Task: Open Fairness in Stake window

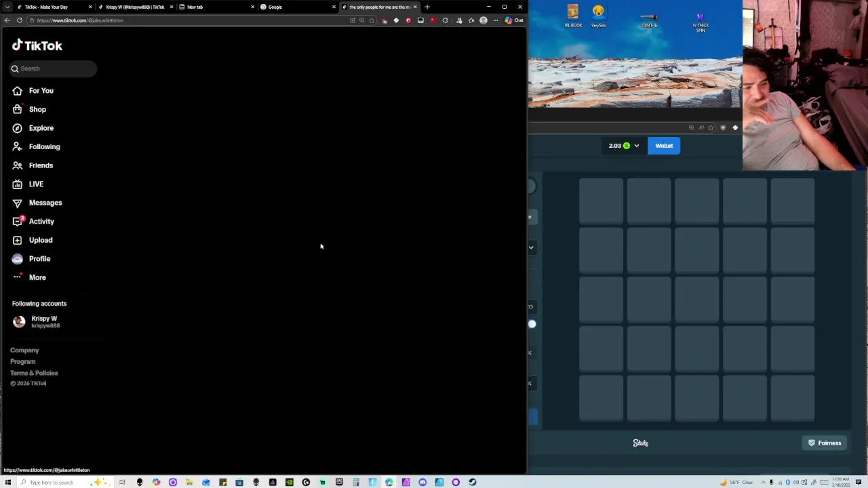Action: click(825, 443)
